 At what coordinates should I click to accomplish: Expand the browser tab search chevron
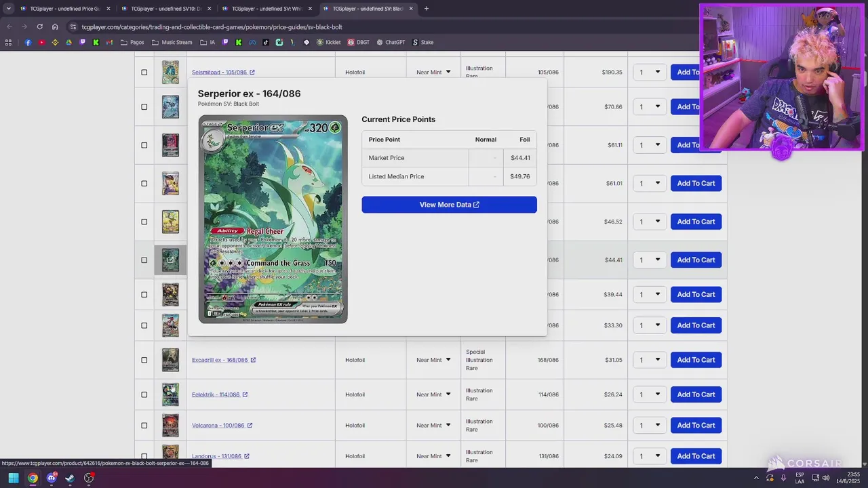(8, 9)
